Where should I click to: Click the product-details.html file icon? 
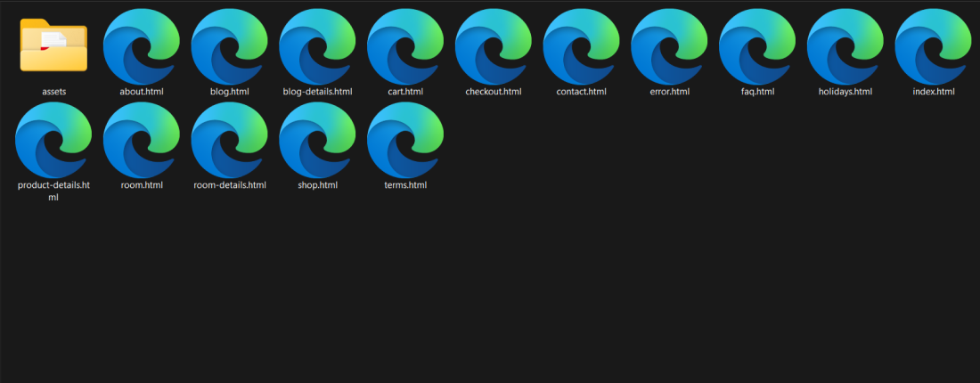tap(53, 140)
